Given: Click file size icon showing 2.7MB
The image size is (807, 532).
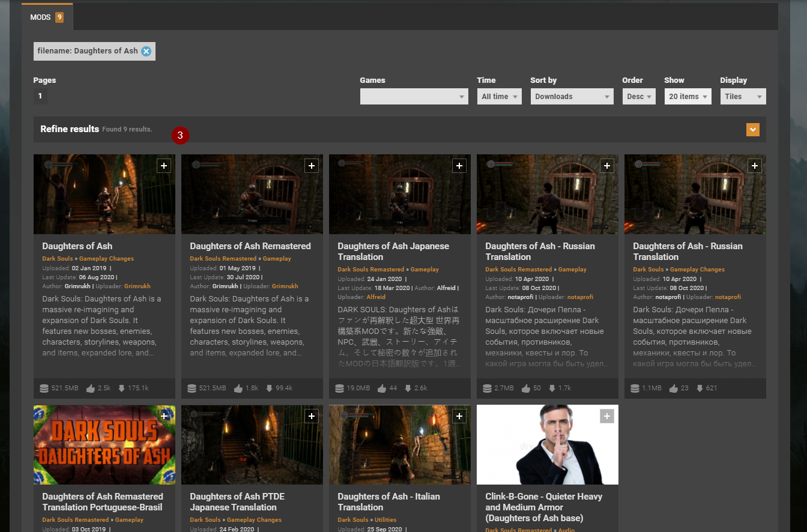Looking at the screenshot, I should (x=487, y=388).
